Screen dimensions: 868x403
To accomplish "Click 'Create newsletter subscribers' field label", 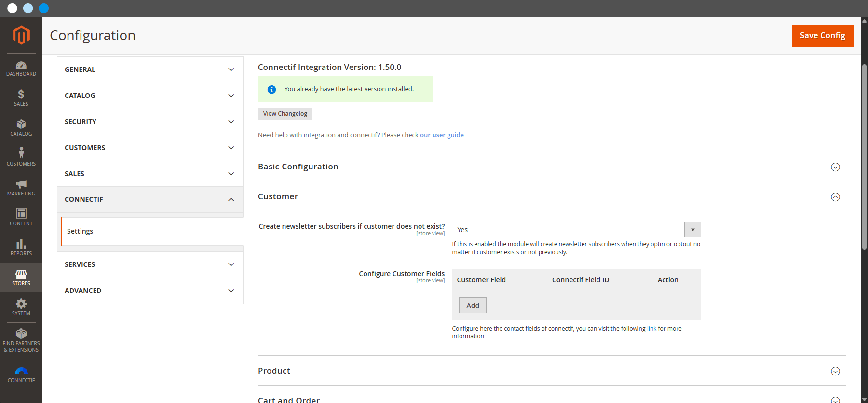I will pyautogui.click(x=352, y=226).
